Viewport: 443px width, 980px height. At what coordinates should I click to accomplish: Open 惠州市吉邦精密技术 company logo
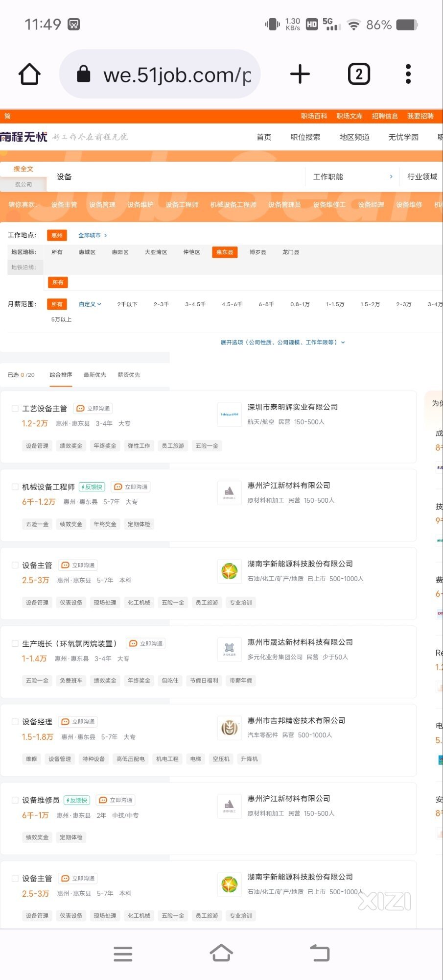[x=230, y=728]
